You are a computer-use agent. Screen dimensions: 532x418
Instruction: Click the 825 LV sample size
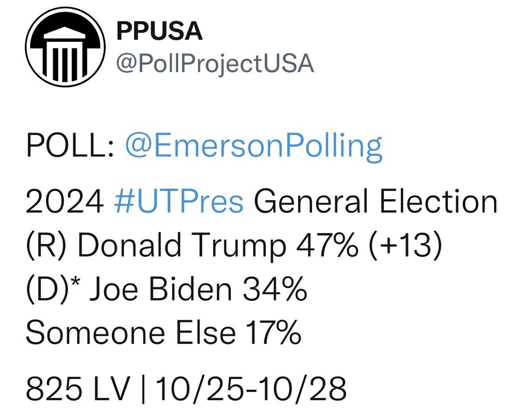point(78,389)
